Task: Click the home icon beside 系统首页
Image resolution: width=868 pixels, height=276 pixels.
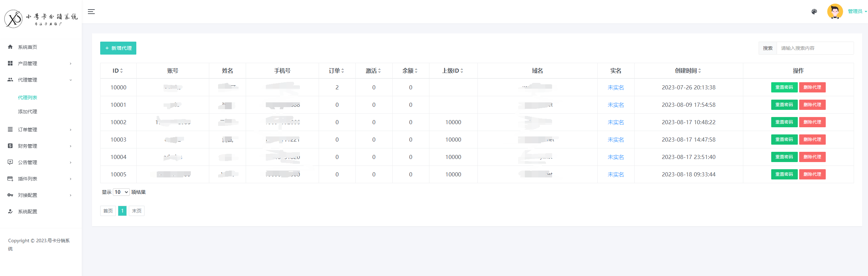Action: coord(10,47)
